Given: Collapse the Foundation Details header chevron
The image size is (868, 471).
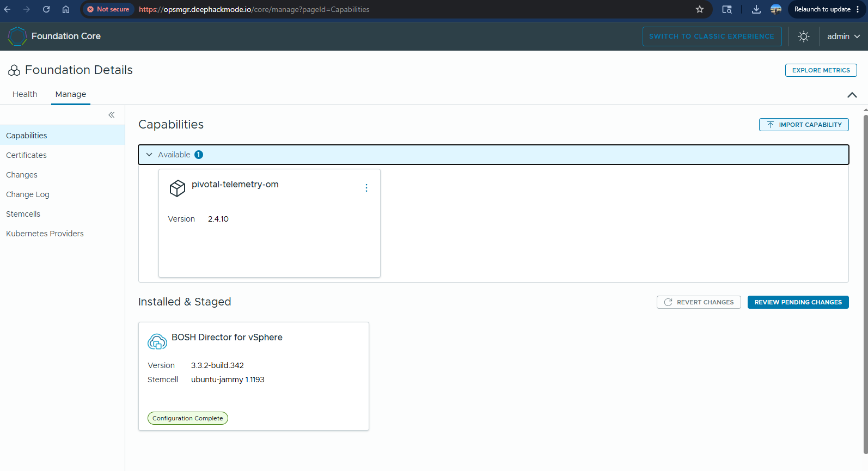Looking at the screenshot, I should point(852,95).
